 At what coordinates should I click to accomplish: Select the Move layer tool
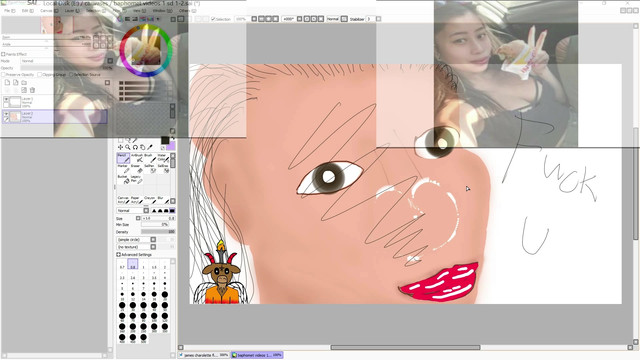[x=120, y=147]
